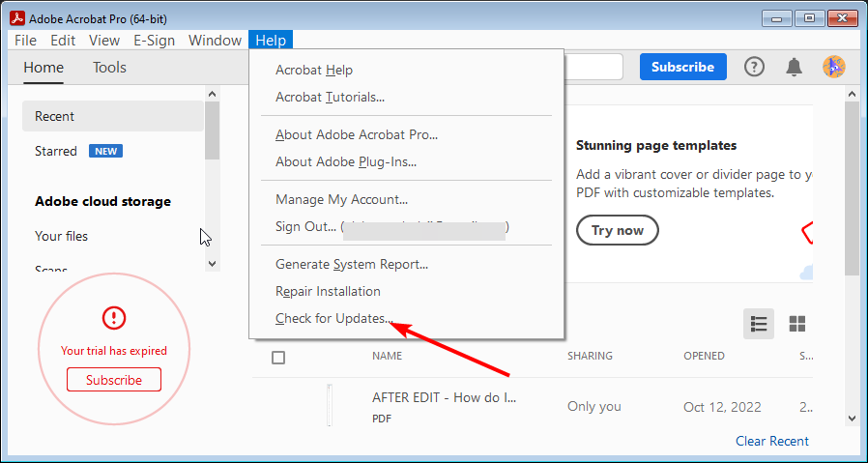Open Your files in sidebar

[62, 236]
